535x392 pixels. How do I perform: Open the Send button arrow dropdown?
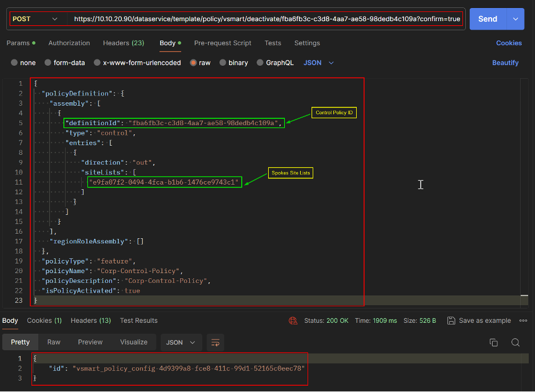(515, 19)
